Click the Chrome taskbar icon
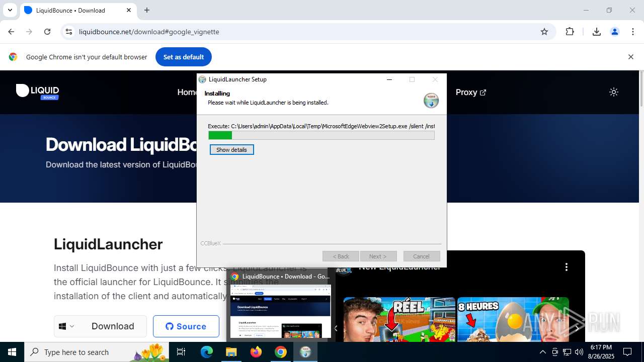The width and height of the screenshot is (644, 362). point(281,352)
